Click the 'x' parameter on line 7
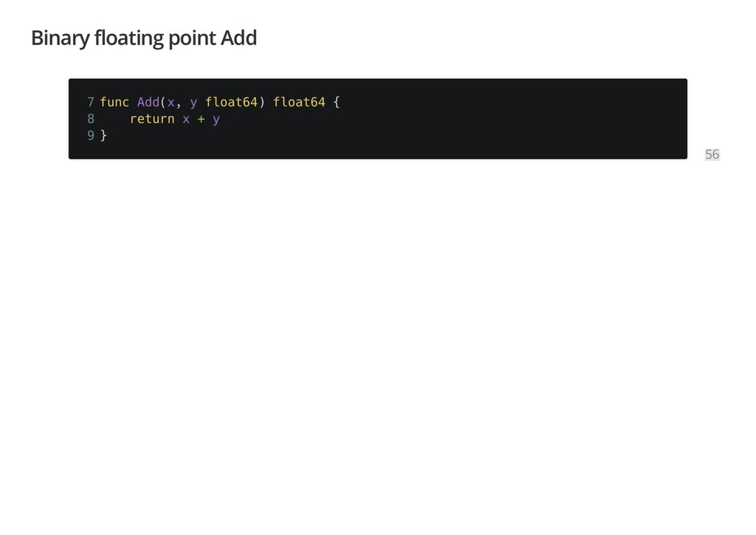Viewport: 756px width, 535px height. click(171, 103)
